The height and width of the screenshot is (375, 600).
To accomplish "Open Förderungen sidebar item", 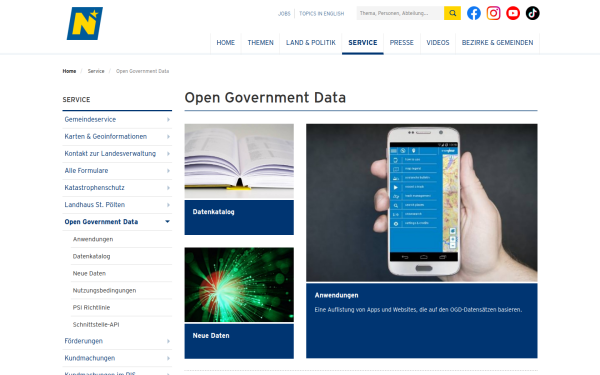I will pos(84,341).
